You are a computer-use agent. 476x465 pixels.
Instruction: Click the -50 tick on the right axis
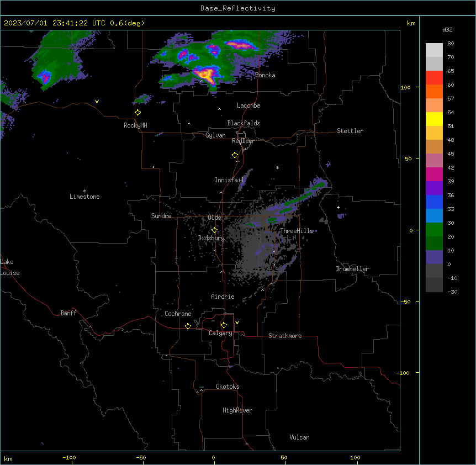pyautogui.click(x=405, y=302)
